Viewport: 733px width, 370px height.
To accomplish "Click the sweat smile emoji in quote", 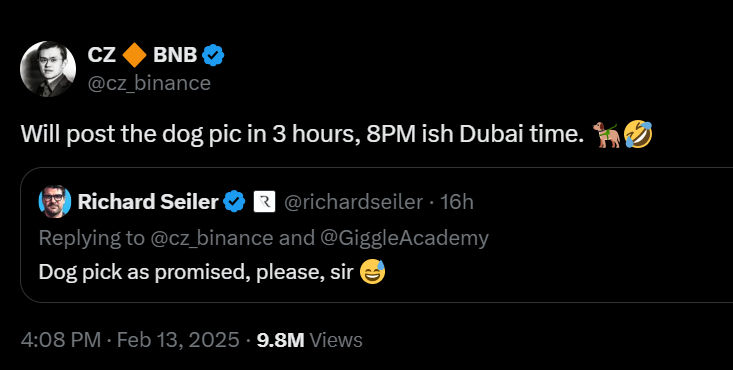I will point(373,272).
